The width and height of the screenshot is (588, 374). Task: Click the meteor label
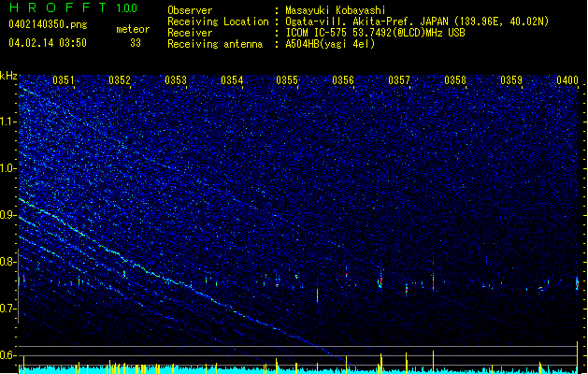click(133, 29)
